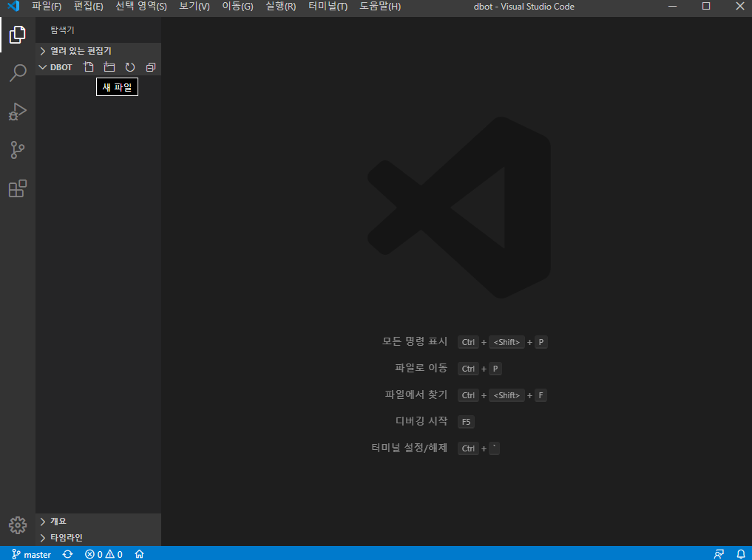Expand the 열려 있는 편집기 section
Screen dimensions: 752x560
coord(98,51)
